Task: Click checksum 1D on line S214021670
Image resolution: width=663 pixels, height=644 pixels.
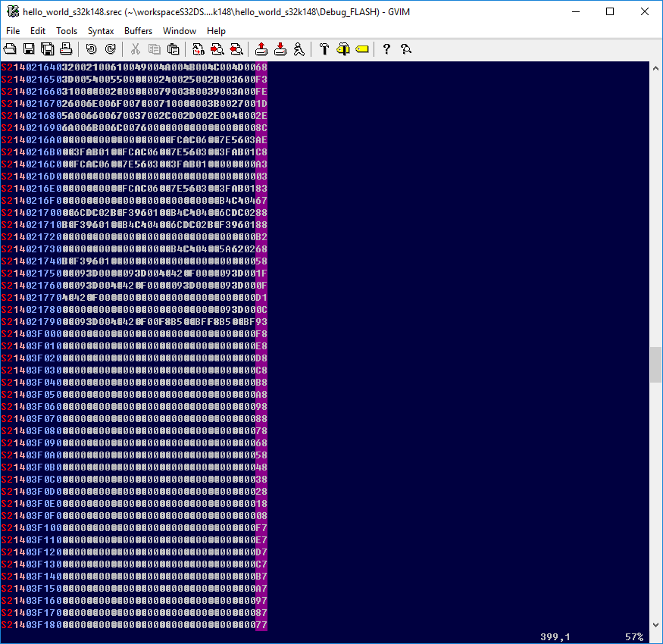Action: [x=261, y=104]
